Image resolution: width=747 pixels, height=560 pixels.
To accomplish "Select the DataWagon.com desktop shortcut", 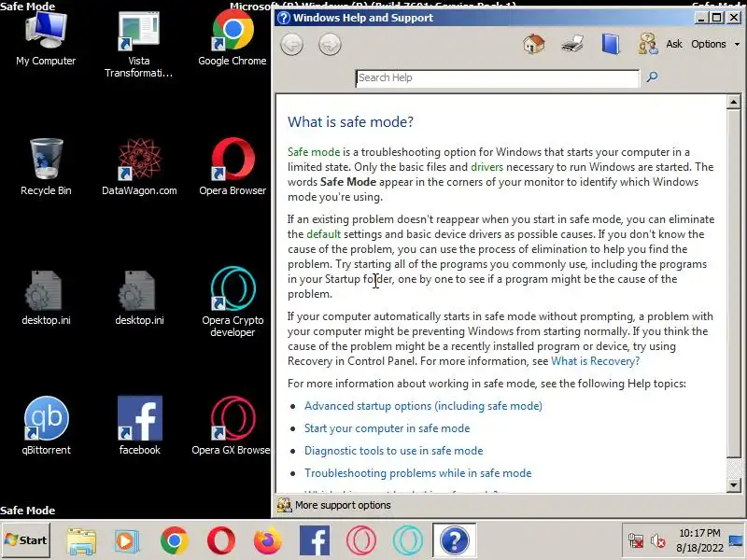I will point(139,168).
